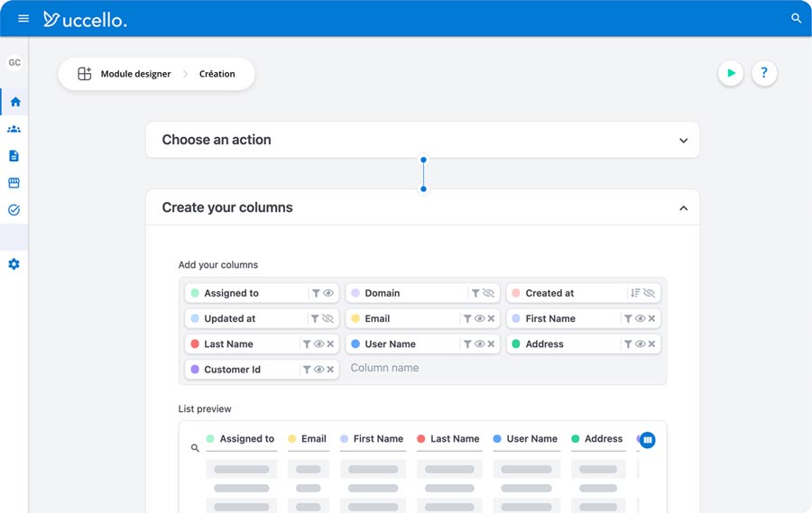This screenshot has height=513, width=812.
Task: Open the document icon in sidebar
Action: pos(14,156)
